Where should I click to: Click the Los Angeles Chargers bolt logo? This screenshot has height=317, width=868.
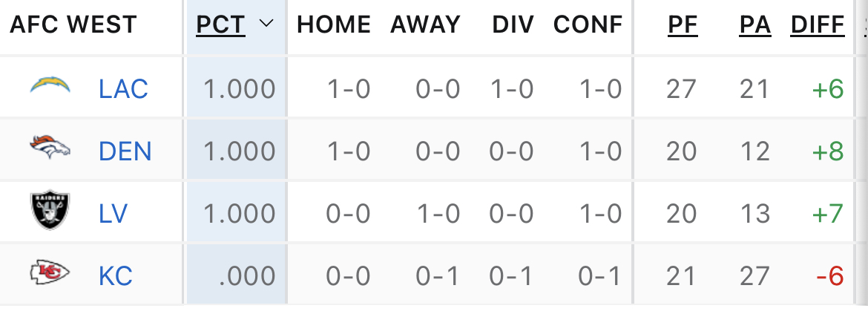click(50, 85)
